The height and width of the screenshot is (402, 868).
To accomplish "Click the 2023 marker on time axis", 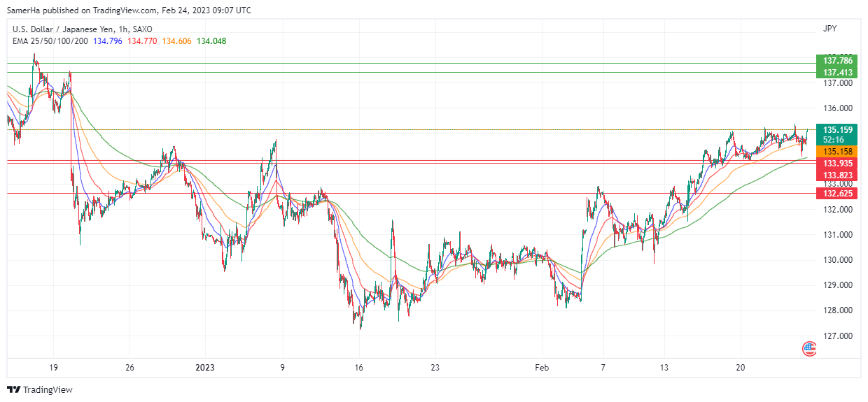I will (204, 367).
